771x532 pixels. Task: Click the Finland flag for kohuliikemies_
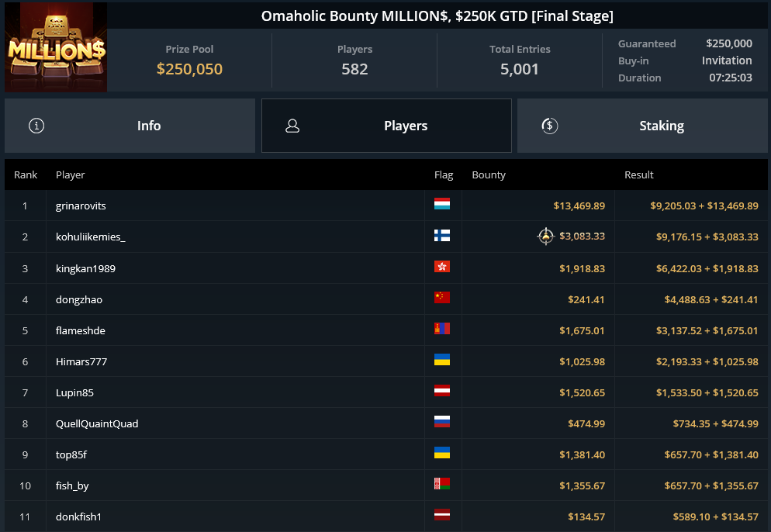[442, 236]
